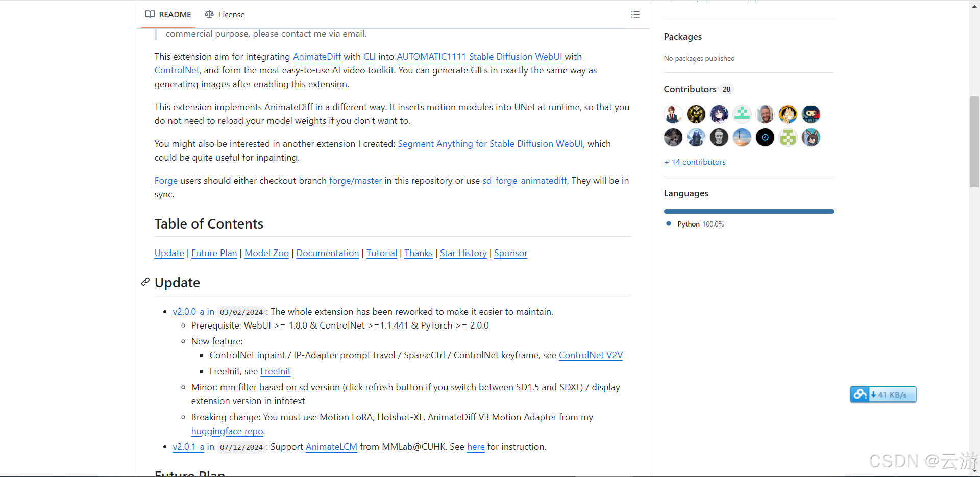Show the + 14 contributors list

tap(695, 162)
